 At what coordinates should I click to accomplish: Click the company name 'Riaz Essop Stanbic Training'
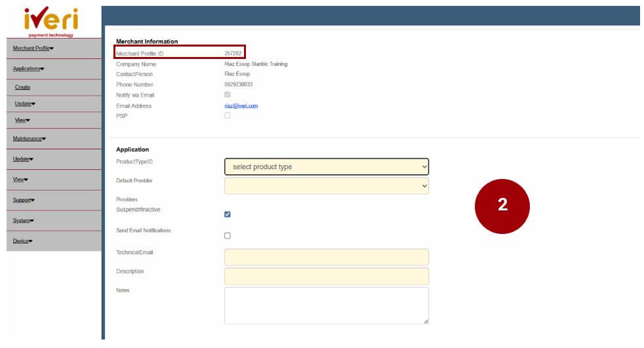tap(256, 64)
